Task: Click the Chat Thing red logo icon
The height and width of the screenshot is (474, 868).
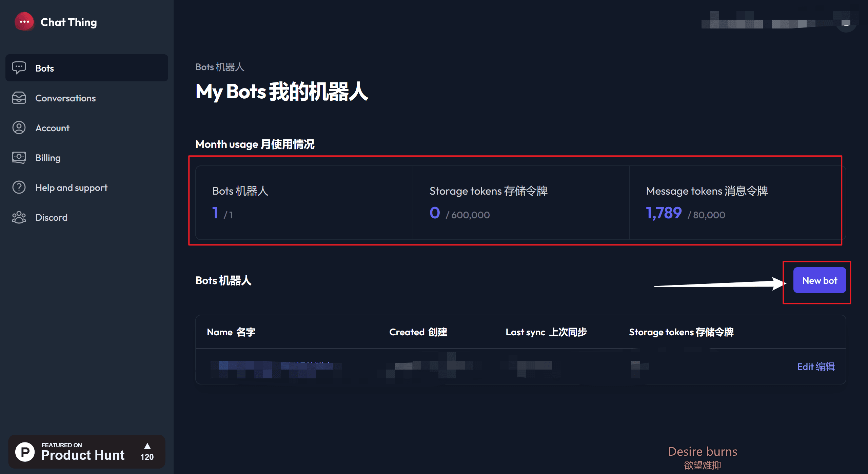Action: [x=24, y=22]
